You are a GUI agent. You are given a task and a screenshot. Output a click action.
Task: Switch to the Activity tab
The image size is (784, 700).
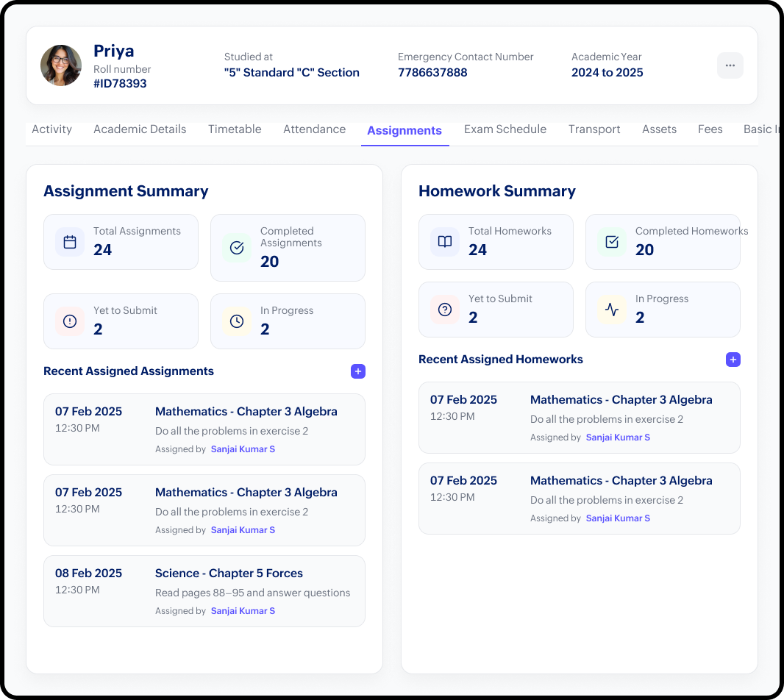point(52,129)
